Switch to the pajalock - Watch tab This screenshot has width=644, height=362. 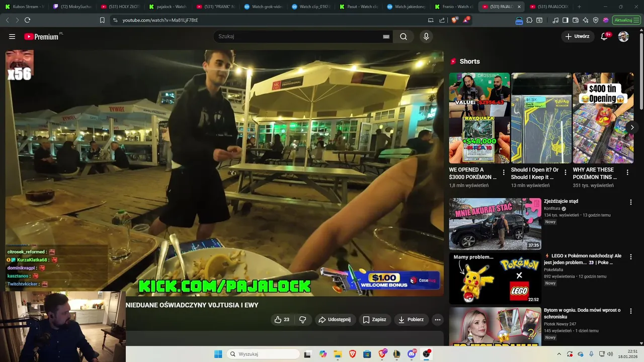168,7
